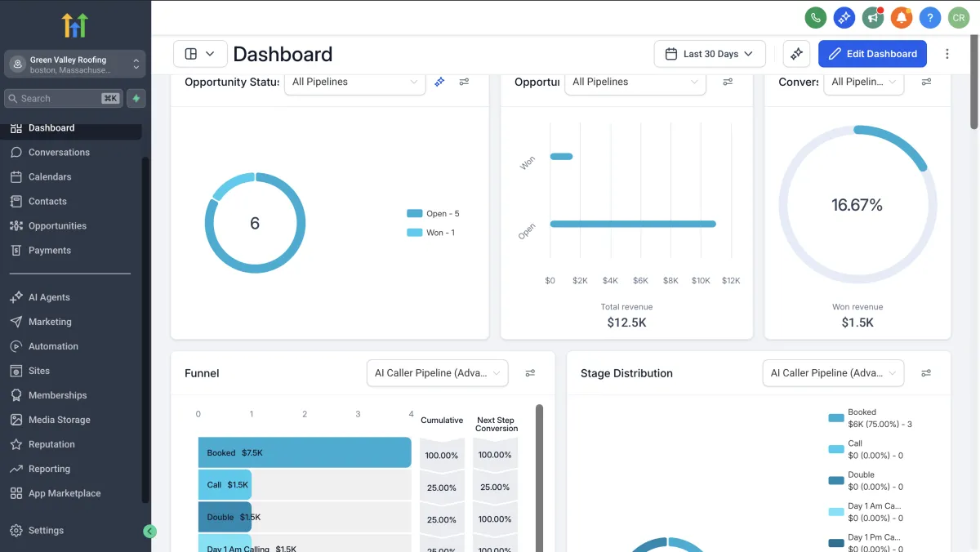Click the $12.5K total revenue value
980x552 pixels.
626,323
